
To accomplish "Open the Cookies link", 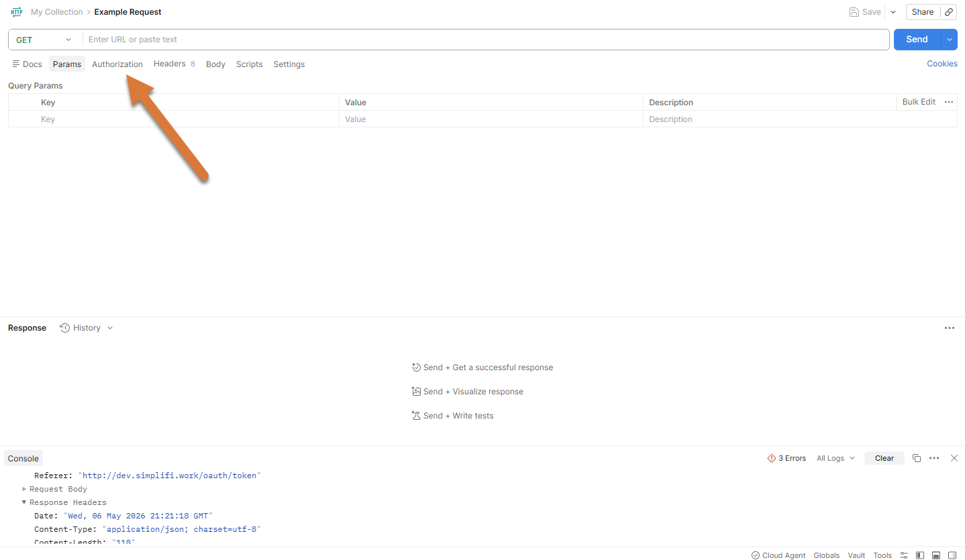I will pos(942,64).
